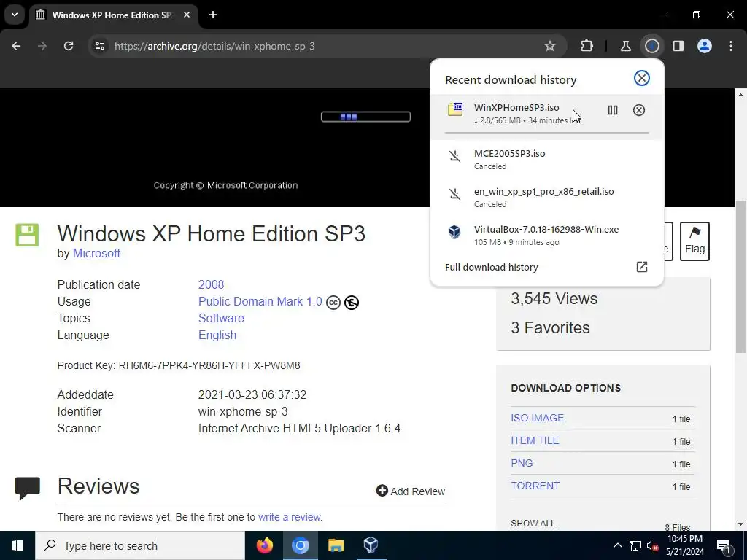Viewport: 747px width, 560px height.
Task: Open Chrome Labs flask icon
Action: point(625,46)
